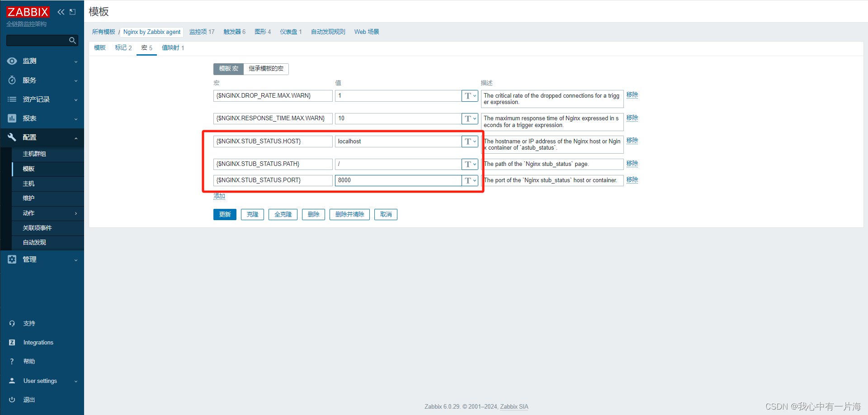This screenshot has height=415, width=868.
Task: Click the sidebar hide/kiosk icon
Action: coord(72,12)
